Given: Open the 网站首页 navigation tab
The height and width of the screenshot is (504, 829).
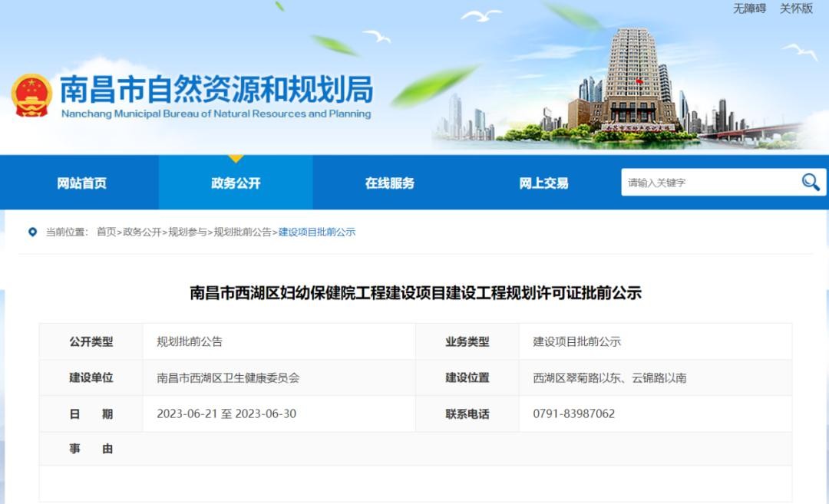Looking at the screenshot, I should point(81,183).
